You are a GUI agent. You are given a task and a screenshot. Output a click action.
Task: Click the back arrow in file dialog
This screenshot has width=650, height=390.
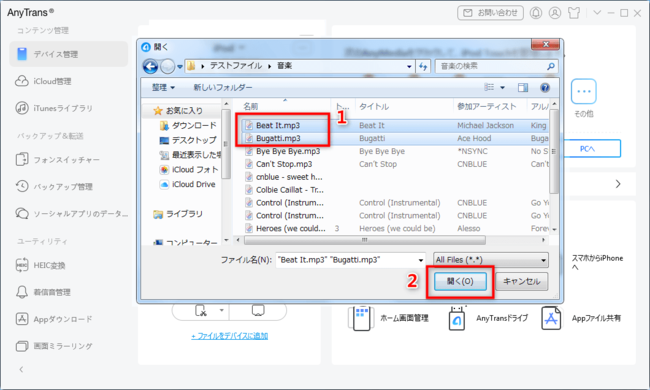[150, 66]
